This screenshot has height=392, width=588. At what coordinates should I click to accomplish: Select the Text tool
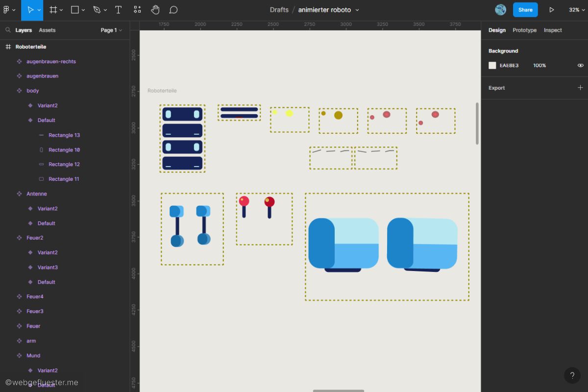(x=118, y=10)
